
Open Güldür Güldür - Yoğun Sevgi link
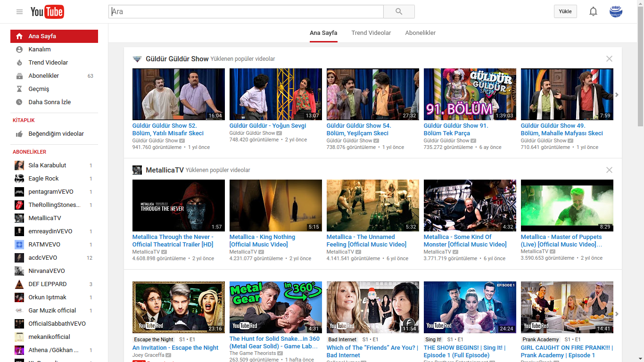coord(268,126)
